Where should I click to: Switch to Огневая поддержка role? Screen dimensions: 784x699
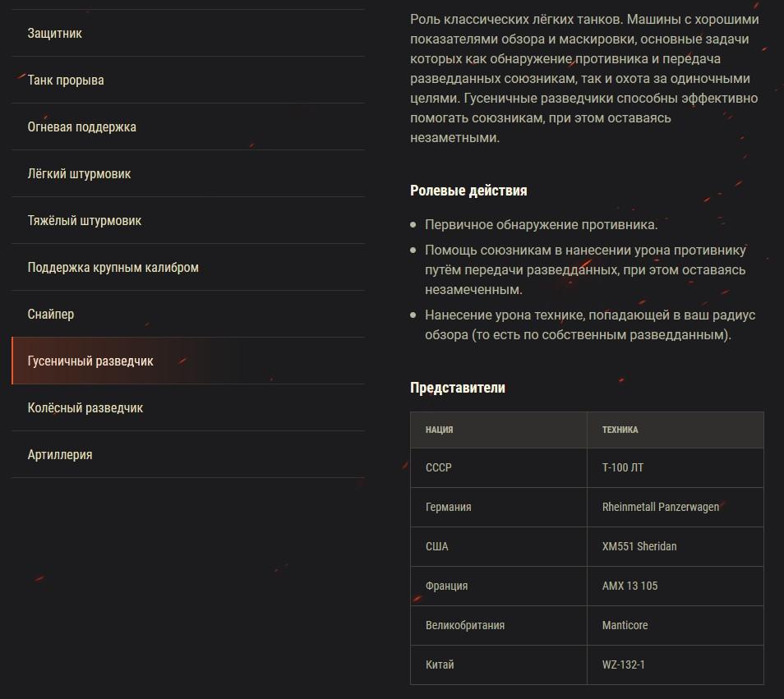[x=82, y=127]
